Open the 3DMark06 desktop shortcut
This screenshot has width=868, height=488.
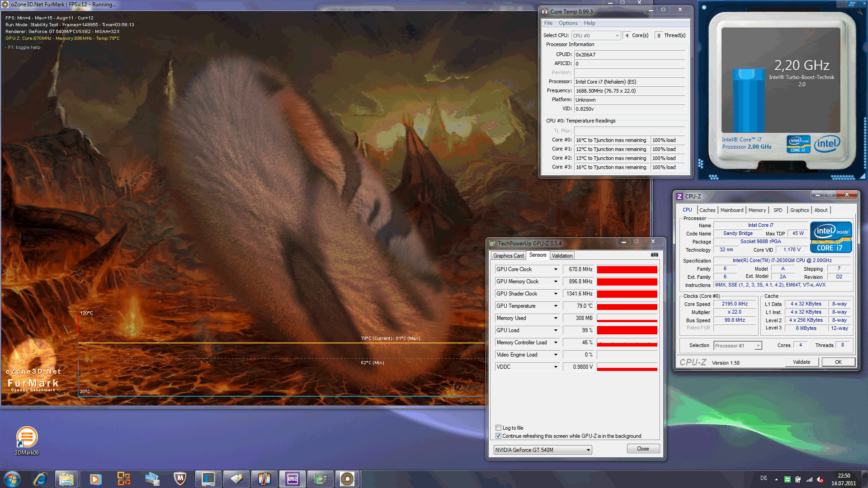tap(27, 441)
